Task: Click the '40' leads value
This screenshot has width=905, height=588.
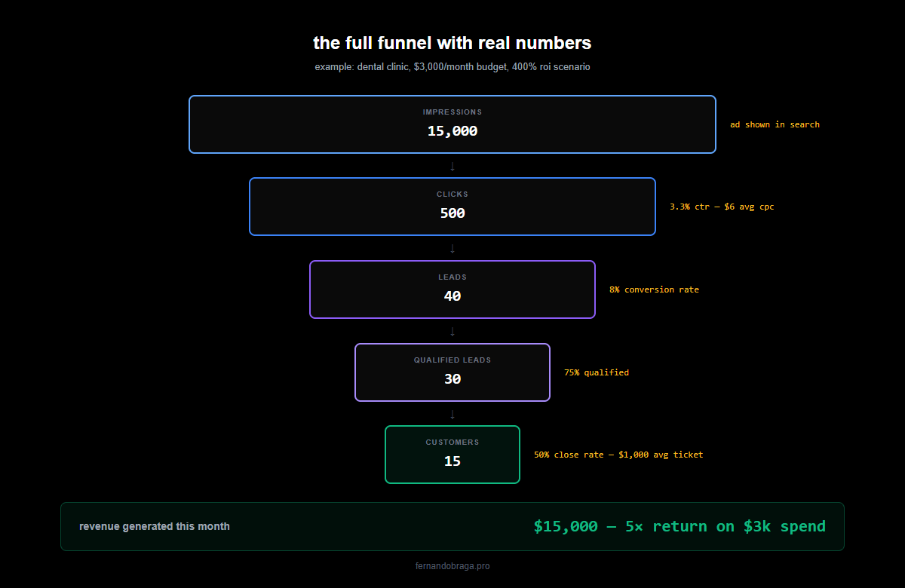Action: [452, 296]
